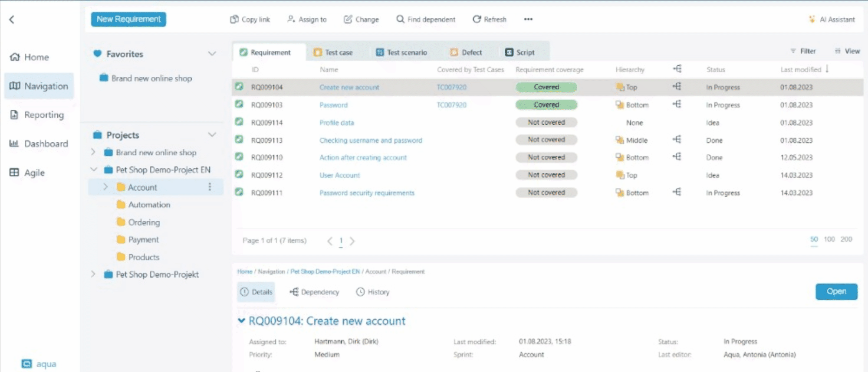Expand Brand new online shop project
This screenshot has width=868, height=372.
click(x=93, y=152)
